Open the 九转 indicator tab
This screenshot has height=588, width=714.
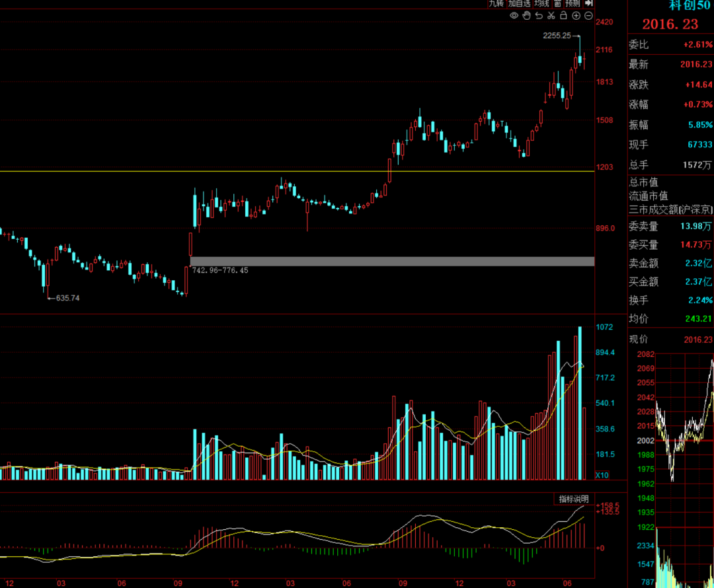496,4
